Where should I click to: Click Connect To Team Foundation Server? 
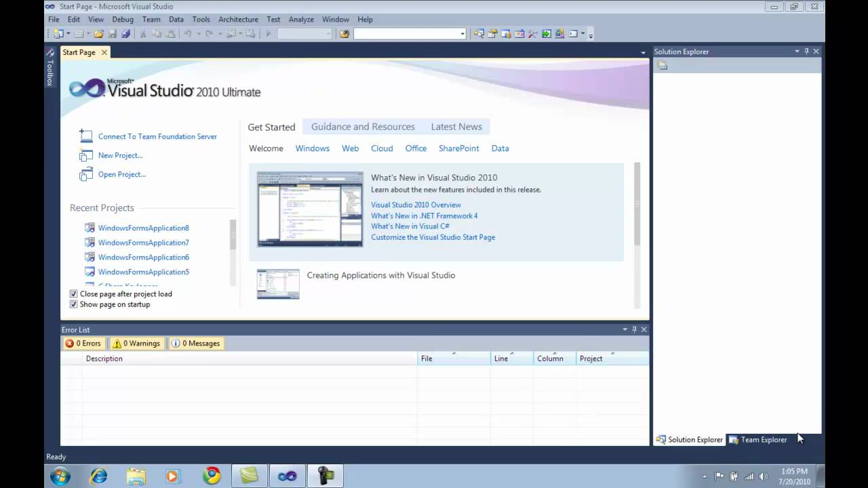[x=157, y=136]
